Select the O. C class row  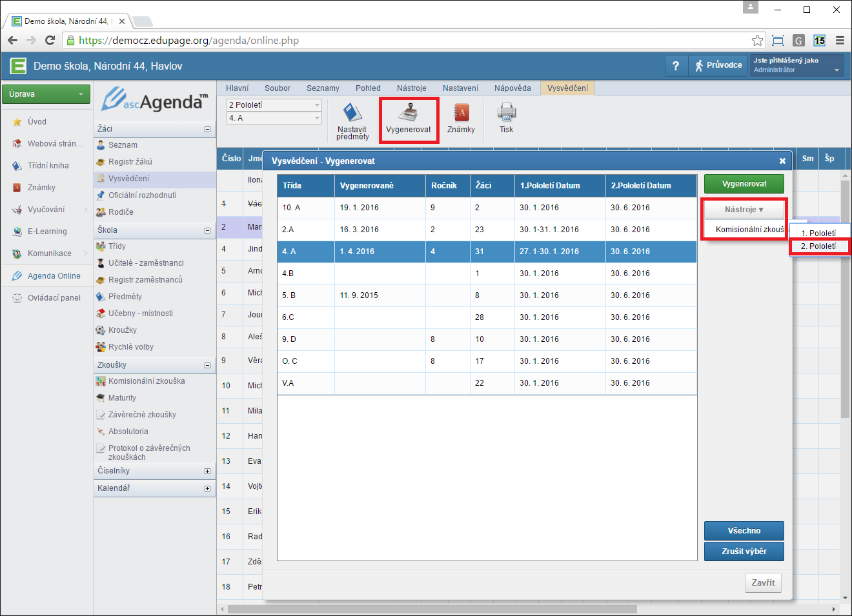pyautogui.click(x=487, y=361)
